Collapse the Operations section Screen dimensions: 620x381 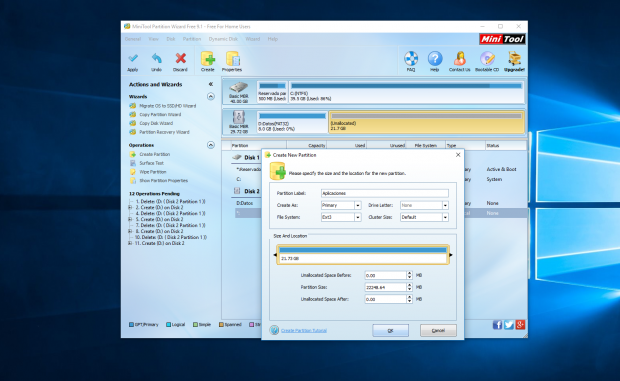[211, 145]
